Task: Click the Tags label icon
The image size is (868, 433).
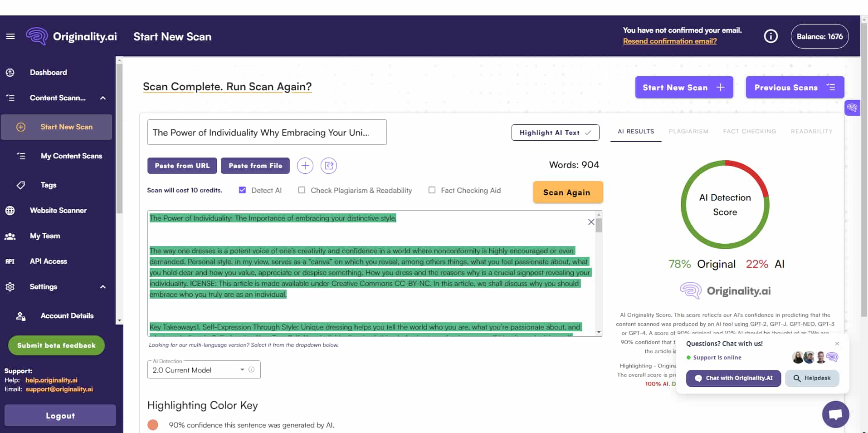Action: pyautogui.click(x=21, y=185)
